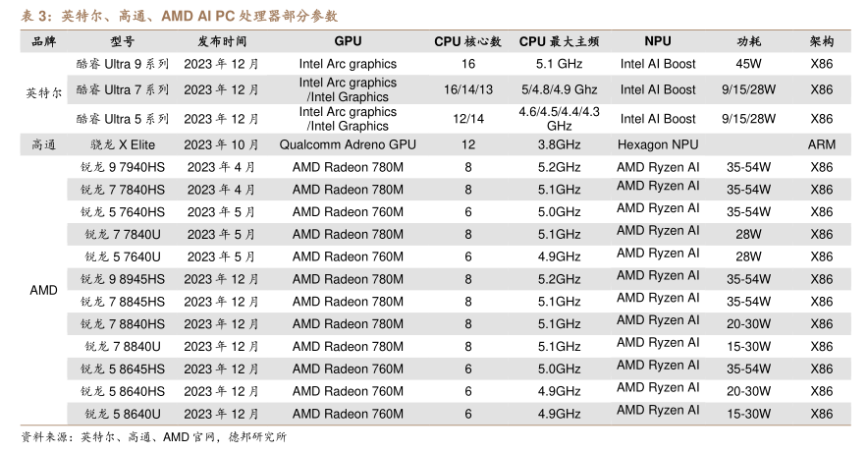Click the 品牌 column header
This screenshot has width=868, height=454.
tap(44, 41)
